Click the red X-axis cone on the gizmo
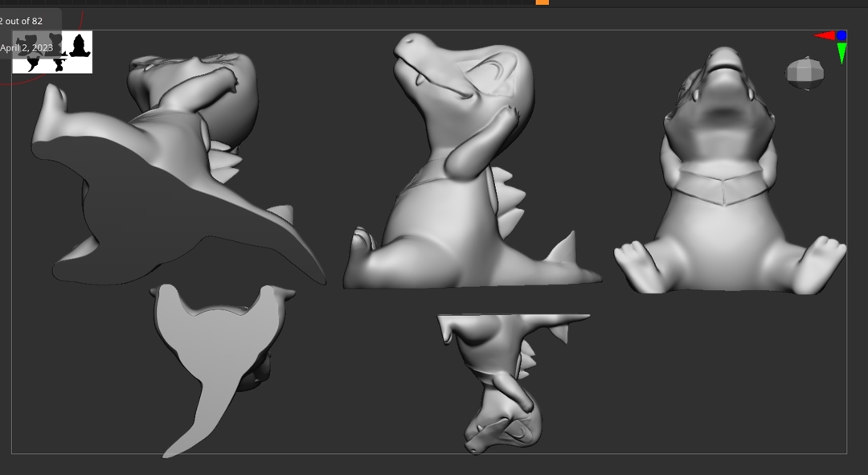This screenshot has width=868, height=475. point(825,35)
